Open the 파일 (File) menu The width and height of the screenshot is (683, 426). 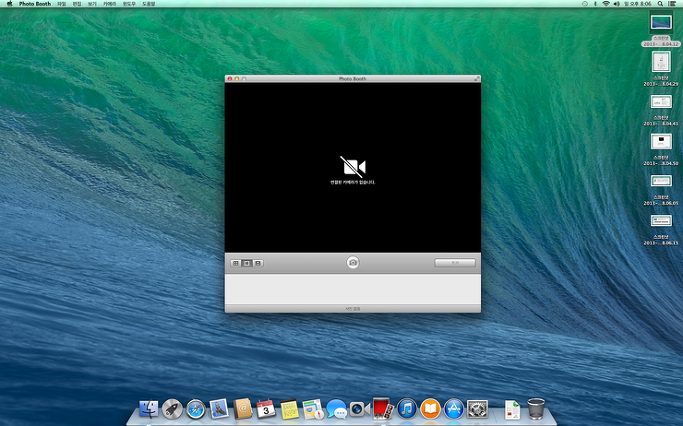coord(61,3)
